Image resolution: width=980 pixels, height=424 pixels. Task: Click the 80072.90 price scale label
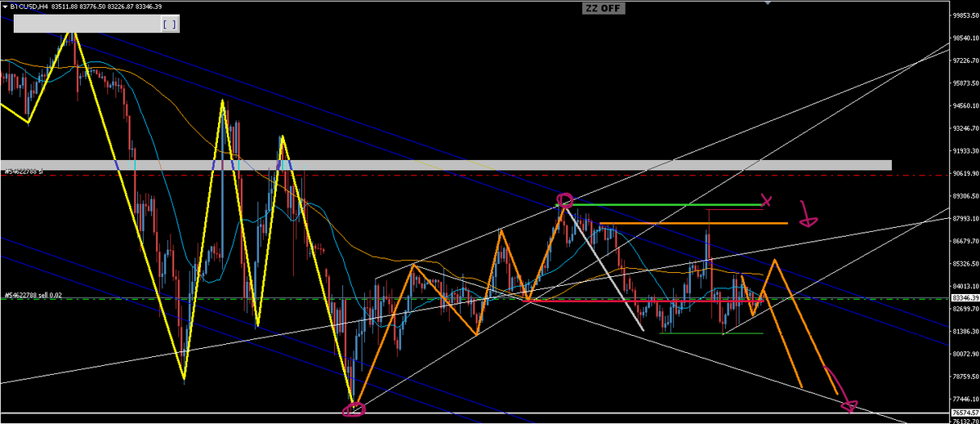pos(964,355)
